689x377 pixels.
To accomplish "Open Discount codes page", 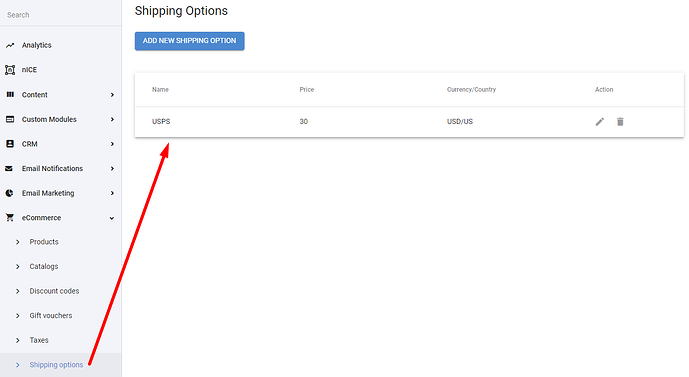I will [54, 291].
